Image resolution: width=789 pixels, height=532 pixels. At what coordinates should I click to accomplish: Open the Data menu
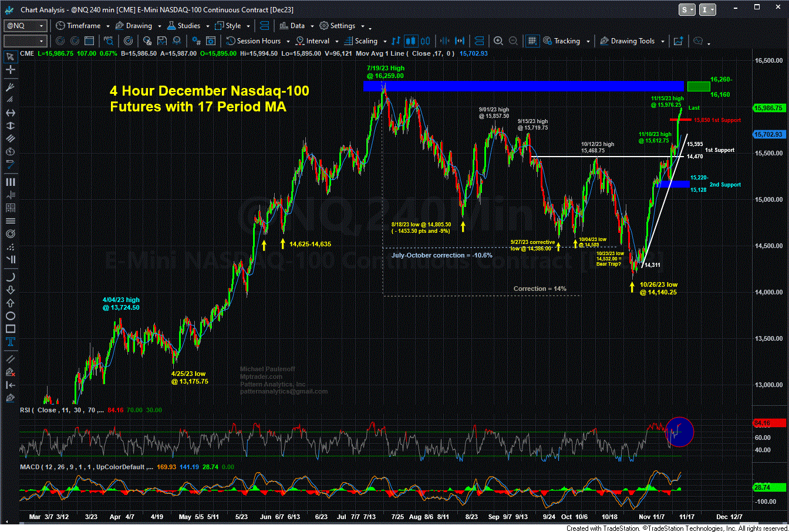(x=292, y=26)
